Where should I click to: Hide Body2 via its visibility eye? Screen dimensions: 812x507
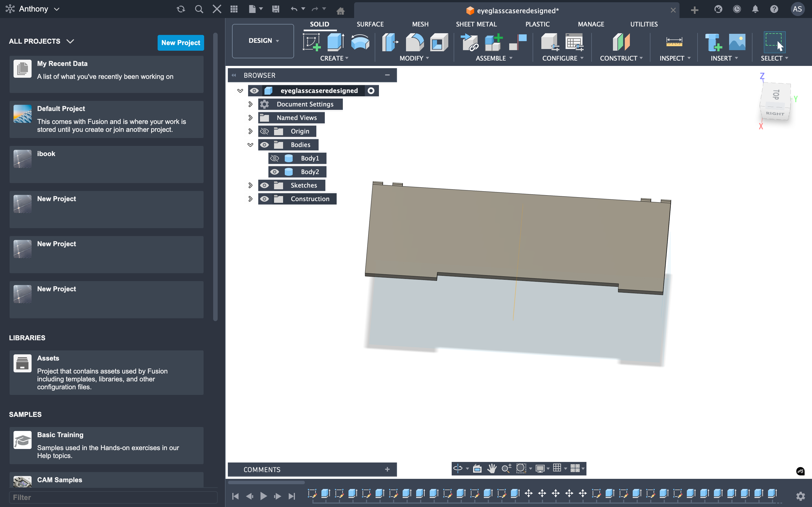[274, 172]
